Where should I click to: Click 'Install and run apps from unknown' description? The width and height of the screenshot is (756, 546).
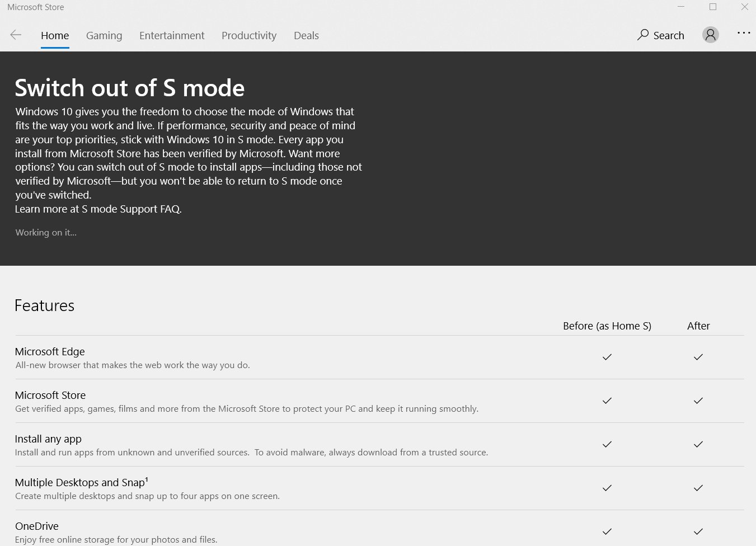(x=251, y=453)
